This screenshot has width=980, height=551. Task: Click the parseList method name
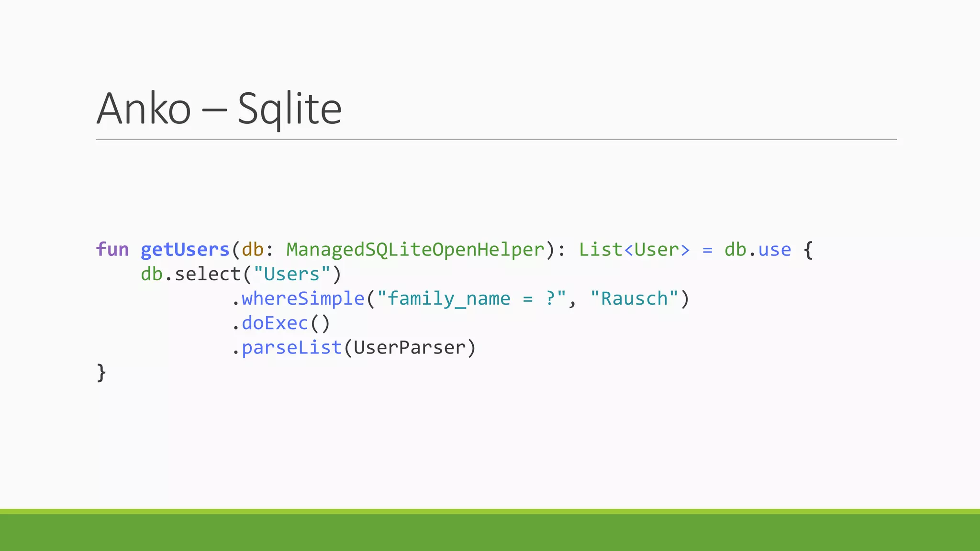point(291,348)
